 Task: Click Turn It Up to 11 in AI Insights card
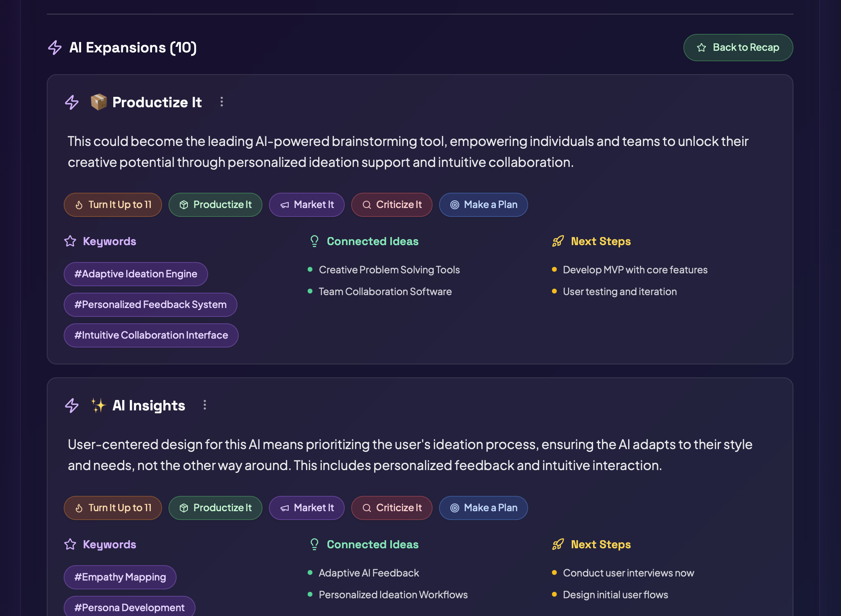click(113, 508)
